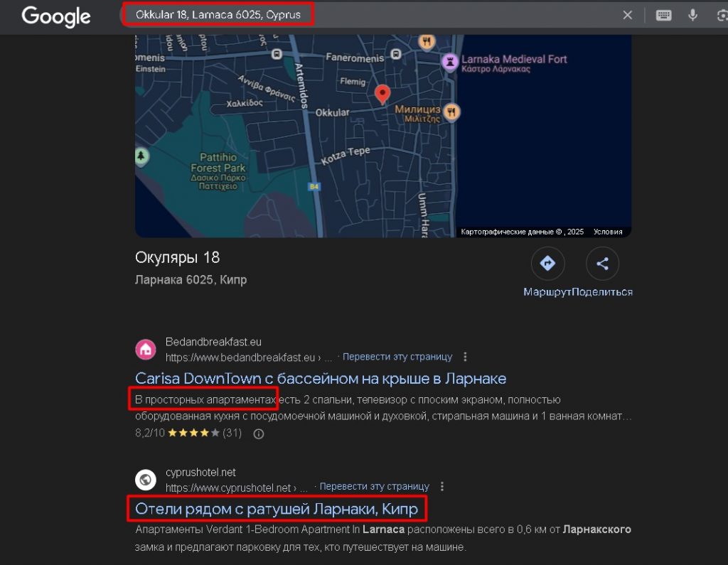
Task: Select Ларнака 6025, Кипр address text
Action: [191, 279]
